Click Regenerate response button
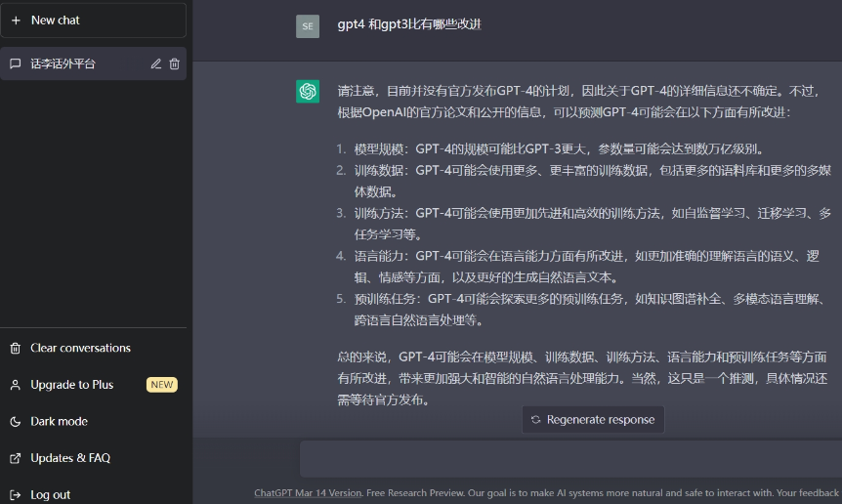Screen dimensions: 842x504 point(593,420)
